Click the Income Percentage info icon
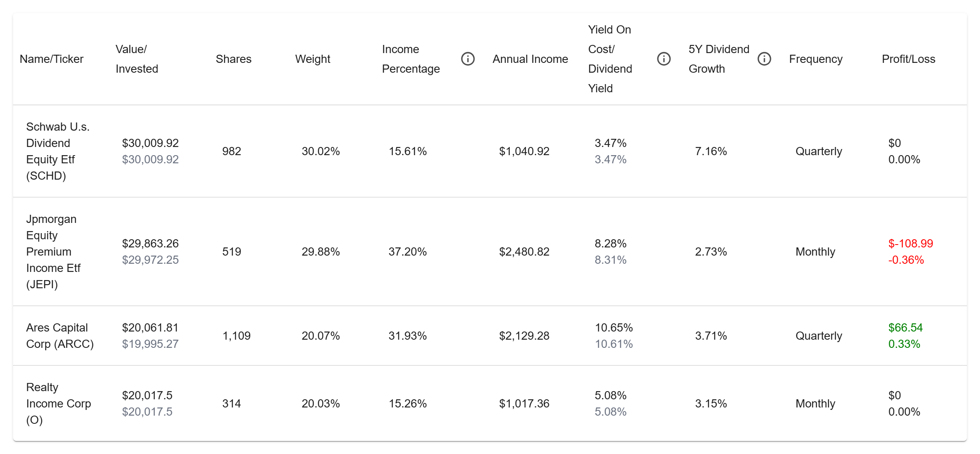The image size is (980, 454). [x=468, y=59]
